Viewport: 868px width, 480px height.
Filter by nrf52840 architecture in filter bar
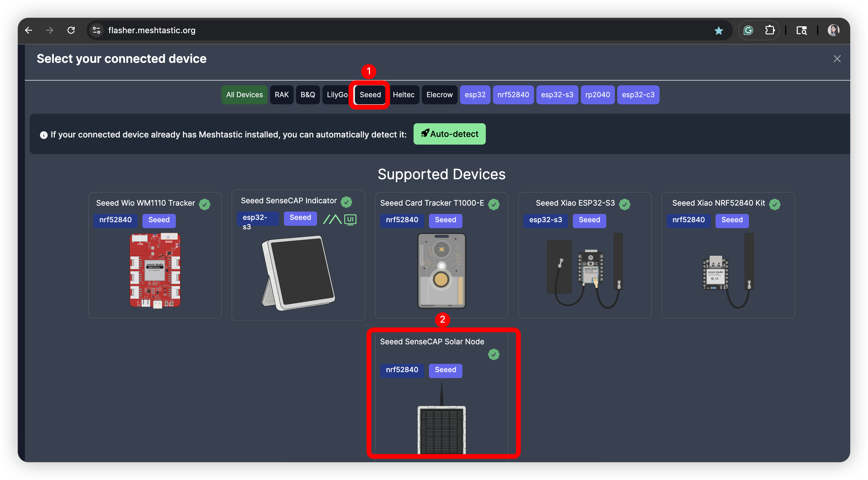(513, 95)
